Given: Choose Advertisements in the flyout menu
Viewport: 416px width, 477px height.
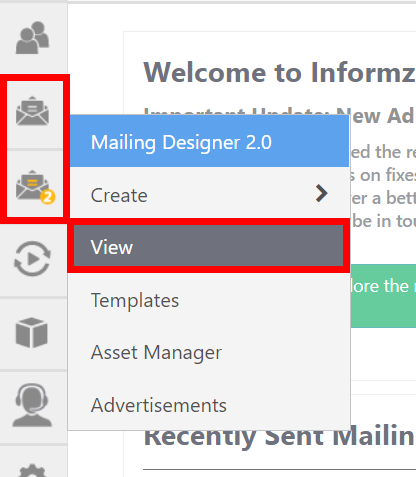Looking at the screenshot, I should 209,405.
